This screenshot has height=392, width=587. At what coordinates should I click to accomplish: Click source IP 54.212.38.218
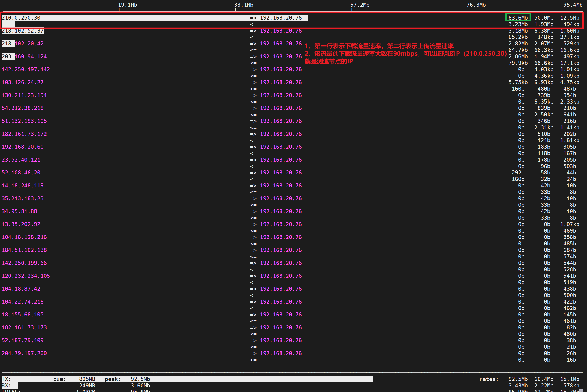coord(23,108)
